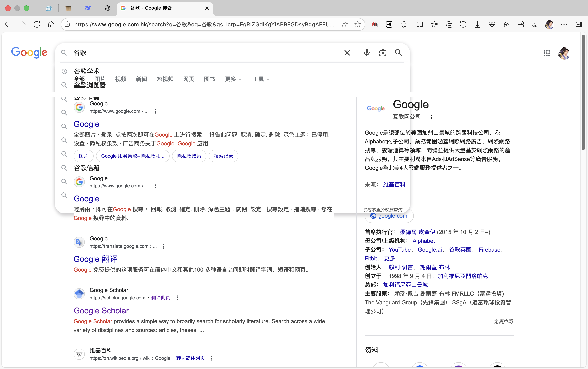This screenshot has height=369, width=588.
Task: Open browser History with the clock icon
Action: (x=463, y=24)
